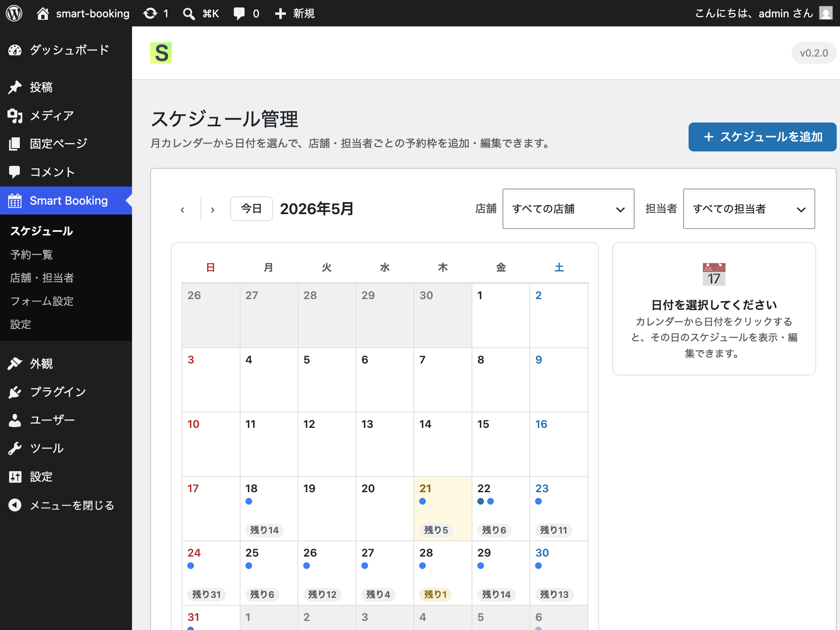
Task: Open ユーザー menu
Action: [66, 420]
